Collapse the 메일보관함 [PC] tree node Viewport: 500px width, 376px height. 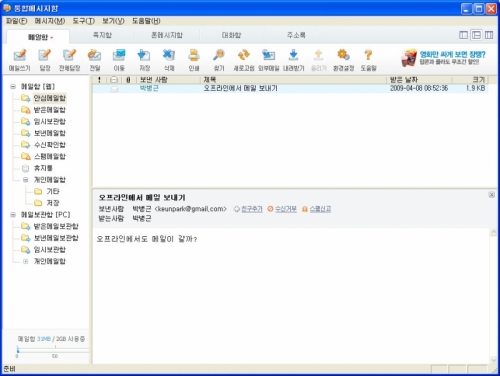pyautogui.click(x=13, y=215)
